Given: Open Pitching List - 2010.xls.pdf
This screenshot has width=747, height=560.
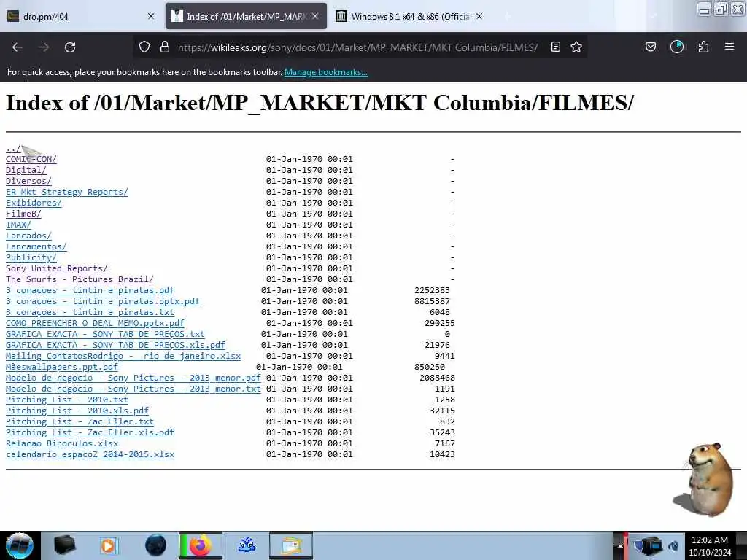Looking at the screenshot, I should click(77, 411).
